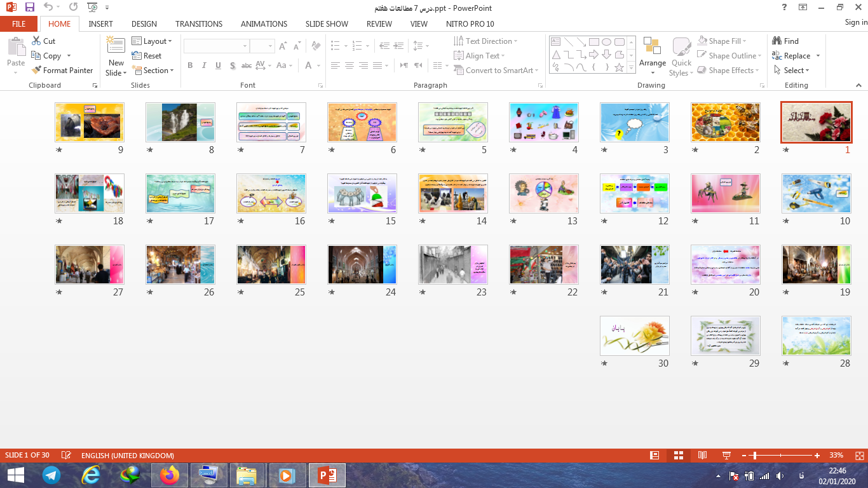The height and width of the screenshot is (488, 868).
Task: Expand the Select dropdown in Editing
Action: coord(792,71)
